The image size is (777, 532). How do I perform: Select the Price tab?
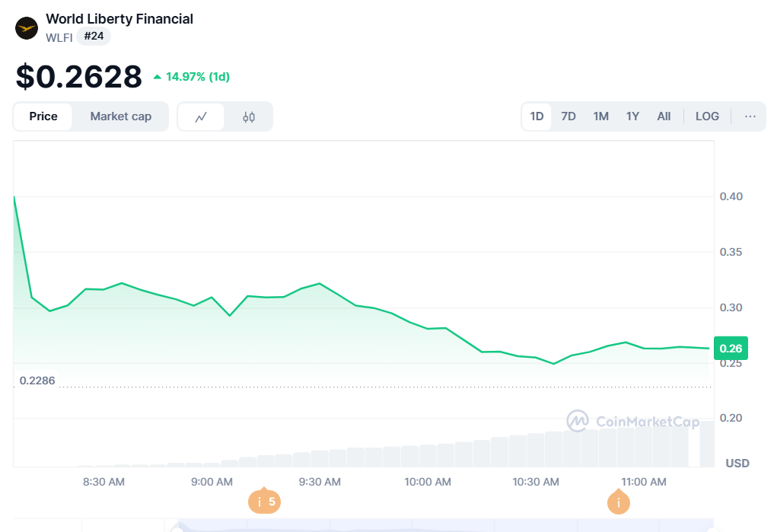[x=43, y=116]
